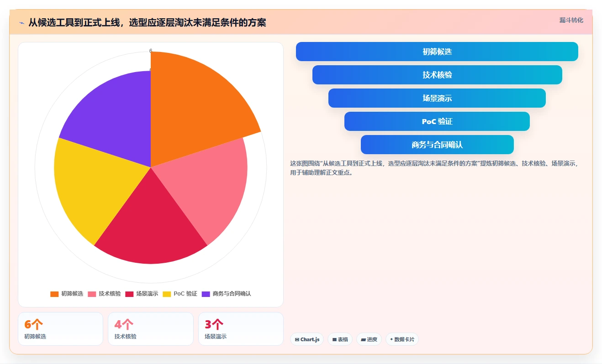Click the Chart.js tag chip
602x364 pixels.
(x=307, y=339)
